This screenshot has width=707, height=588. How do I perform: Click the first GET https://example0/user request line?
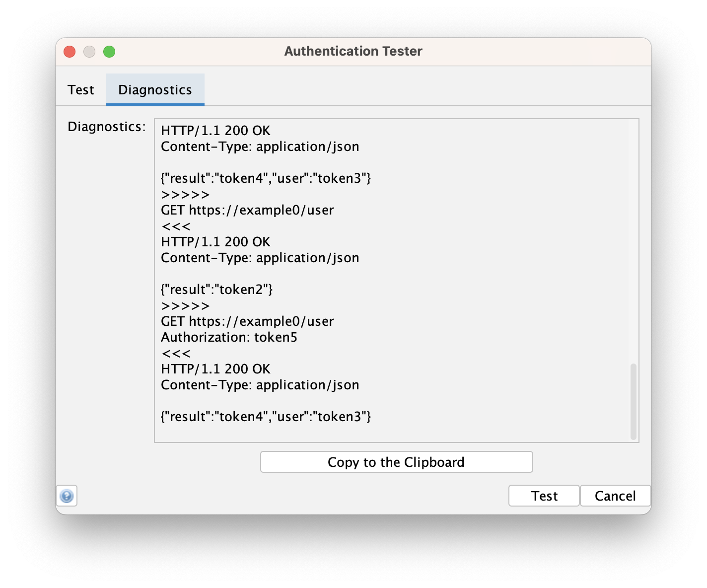pyautogui.click(x=247, y=210)
